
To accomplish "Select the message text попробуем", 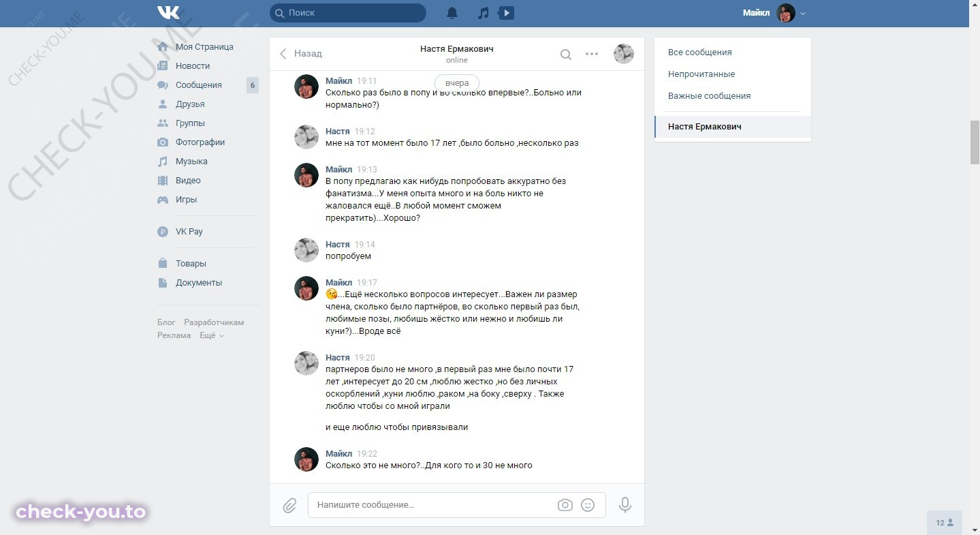I will (x=348, y=256).
